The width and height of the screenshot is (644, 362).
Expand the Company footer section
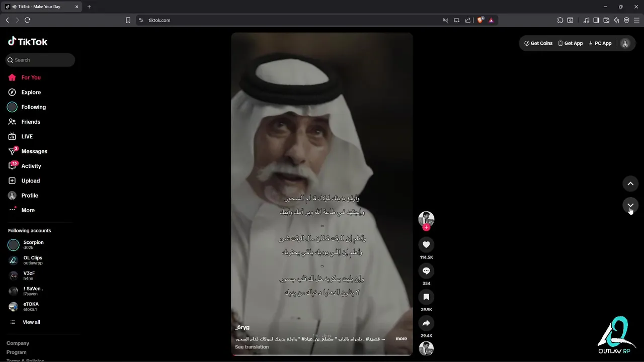[18, 343]
